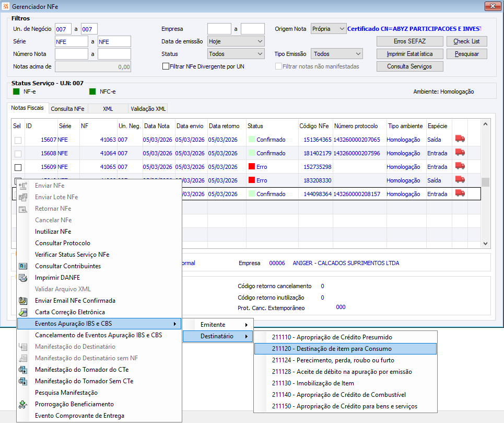
Task: Click the Carta Correção Eletrônica icon
Action: 23,312
